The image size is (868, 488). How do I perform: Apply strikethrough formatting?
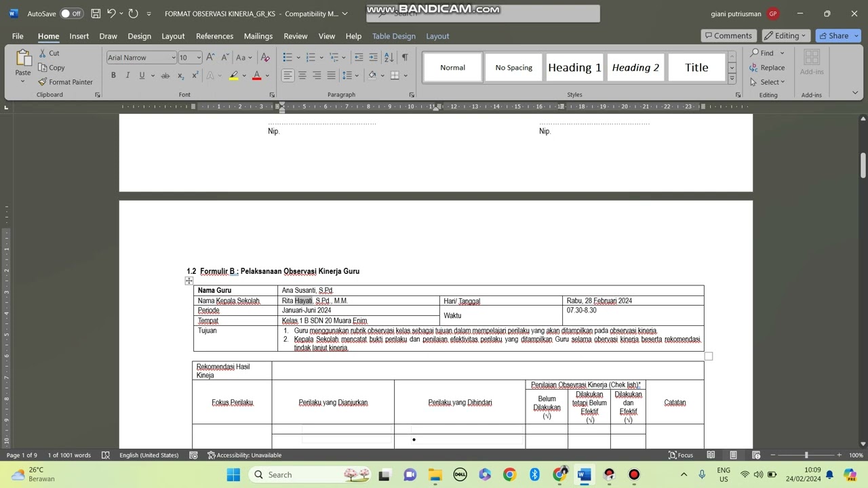click(x=165, y=75)
